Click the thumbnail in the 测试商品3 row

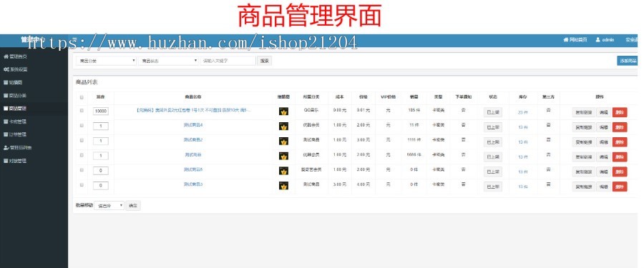(283, 186)
